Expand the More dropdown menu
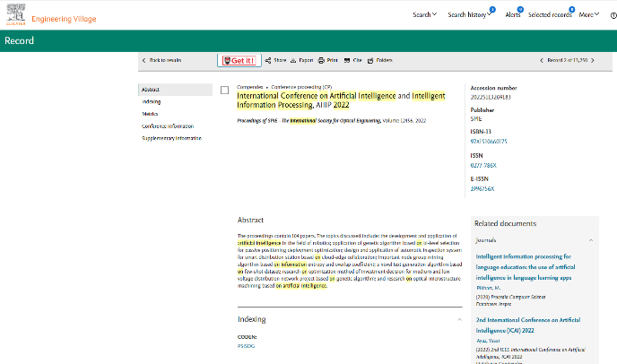The width and height of the screenshot is (617, 364). pos(588,14)
